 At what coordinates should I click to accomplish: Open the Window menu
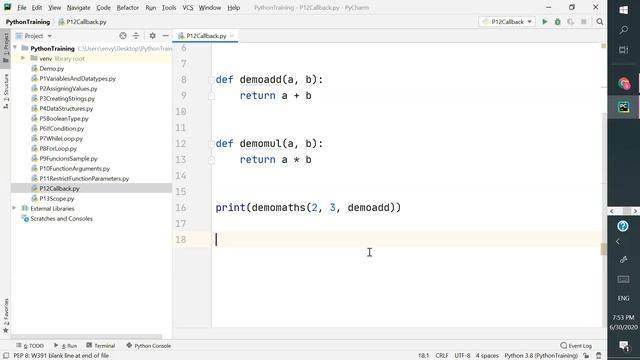(x=209, y=8)
